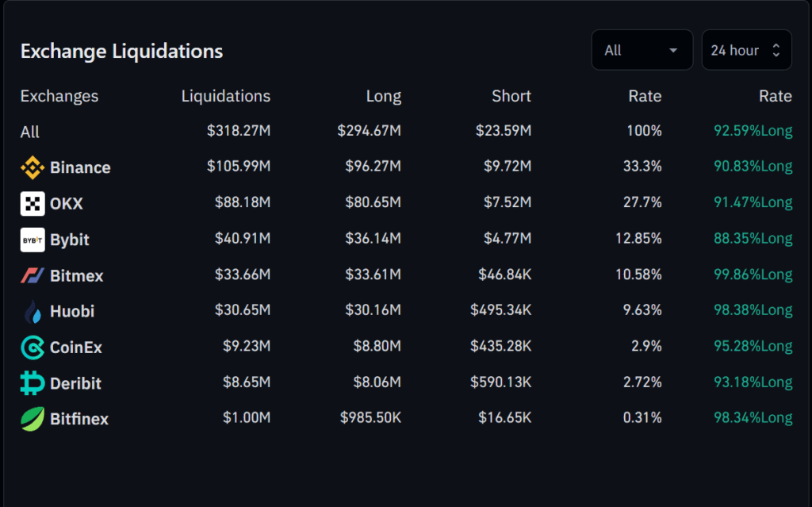Image resolution: width=812 pixels, height=507 pixels.
Task: Click Bybit short value $4.77M
Action: point(507,239)
